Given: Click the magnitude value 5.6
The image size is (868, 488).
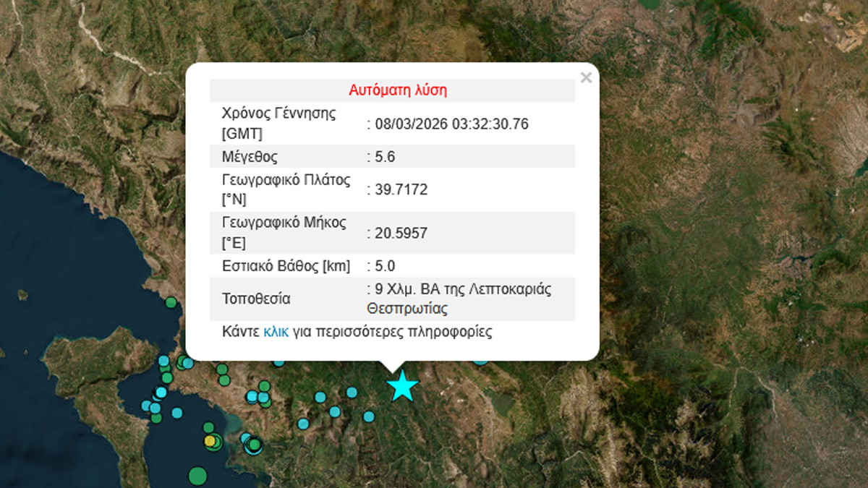Looking at the screenshot, I should coord(383,157).
